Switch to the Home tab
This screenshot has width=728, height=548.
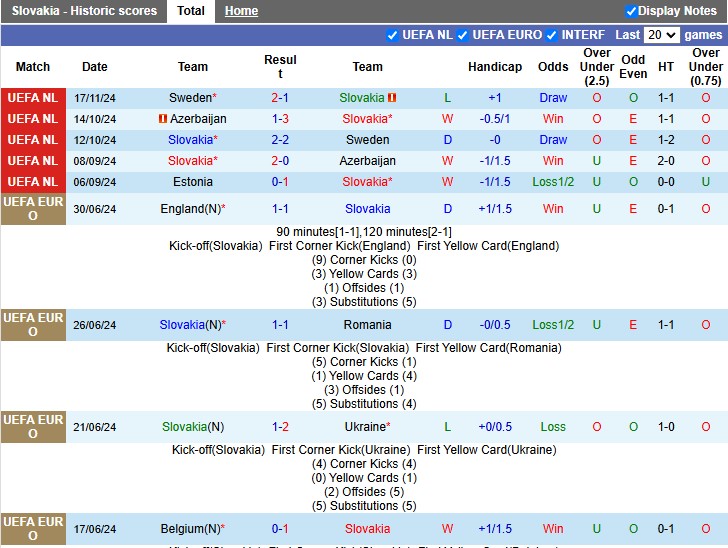241,11
